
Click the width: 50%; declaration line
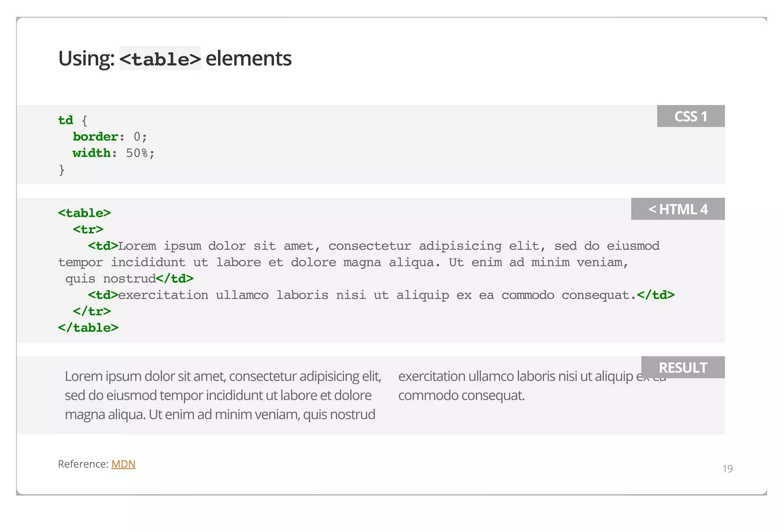pos(114,153)
